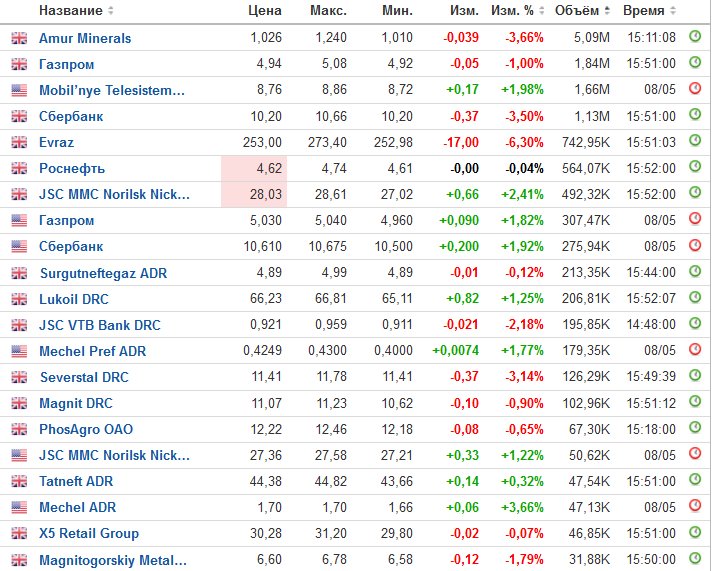Screen dimensions: 712x571
Task: Sort by Изм. % column arrows
Action: click(x=541, y=10)
